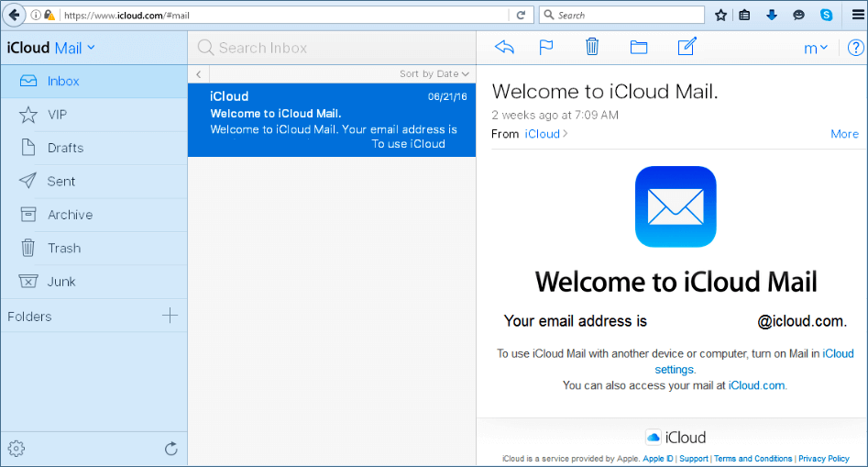Click the browser Search box
Image resolution: width=868 pixels, height=467 pixels.
click(621, 15)
